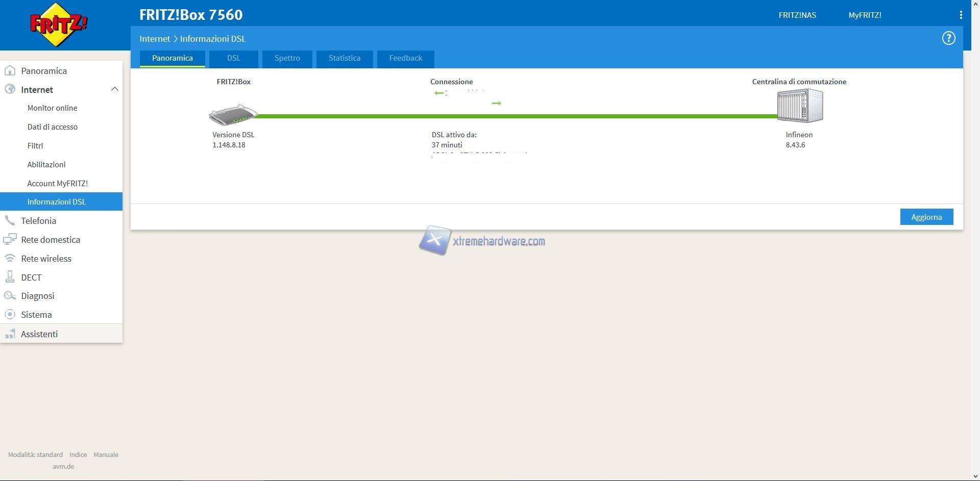Select Monitor online in sidebar
The image size is (980, 481).
coord(52,108)
